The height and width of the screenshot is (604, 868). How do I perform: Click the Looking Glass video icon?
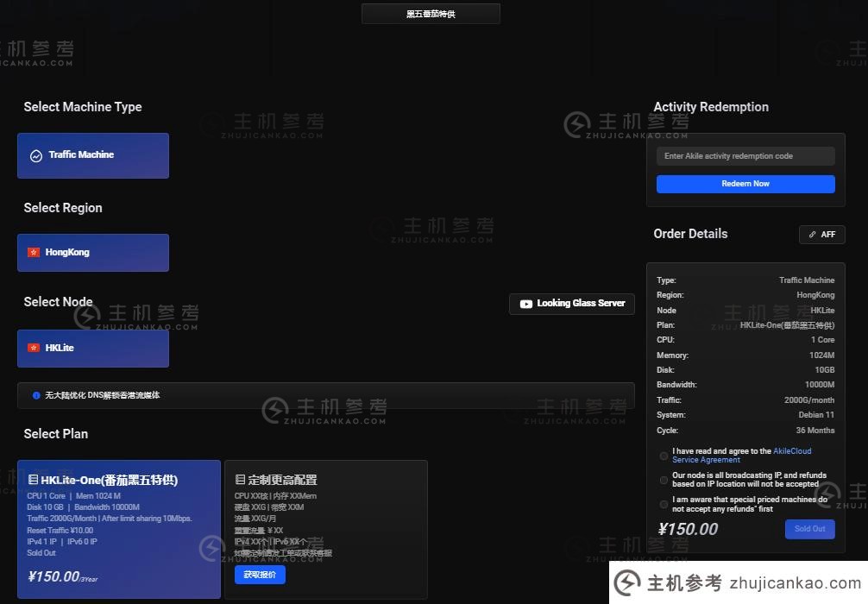[526, 304]
